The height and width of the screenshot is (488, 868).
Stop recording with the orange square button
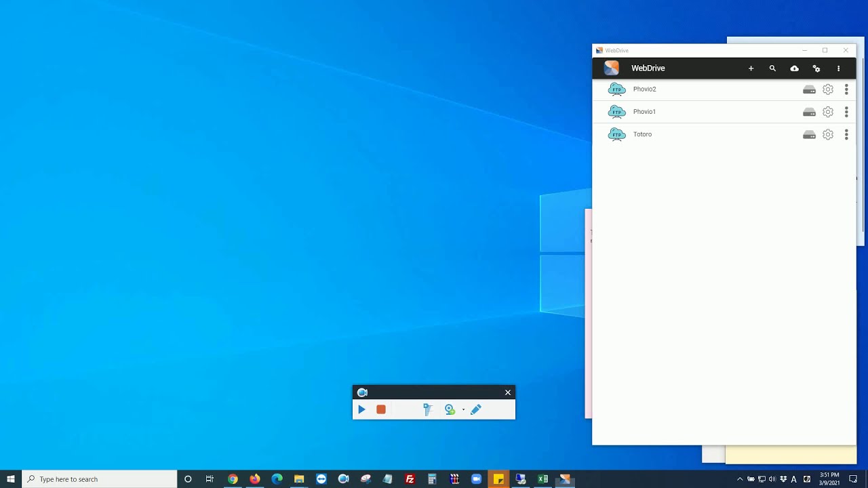(x=381, y=409)
